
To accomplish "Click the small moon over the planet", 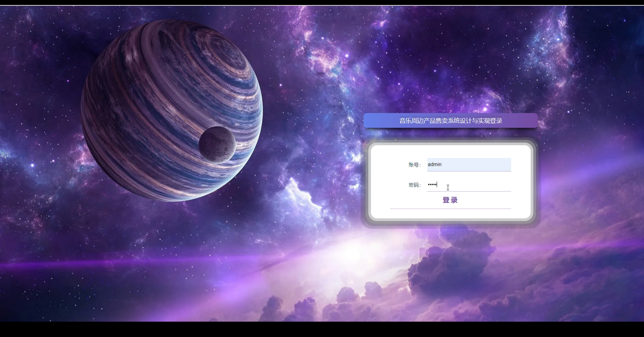I will 217,145.
